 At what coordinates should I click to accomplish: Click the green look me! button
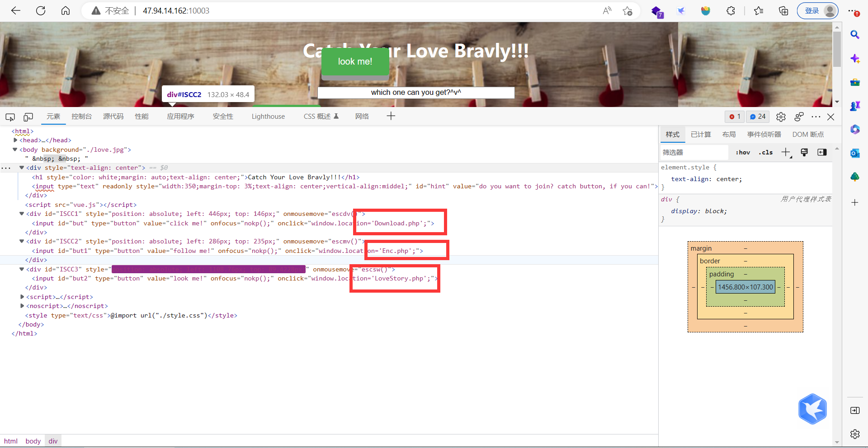(x=355, y=61)
